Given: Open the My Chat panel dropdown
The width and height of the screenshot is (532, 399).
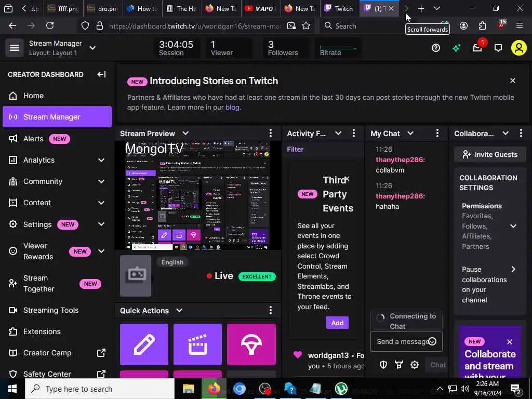Looking at the screenshot, I should click(x=410, y=134).
